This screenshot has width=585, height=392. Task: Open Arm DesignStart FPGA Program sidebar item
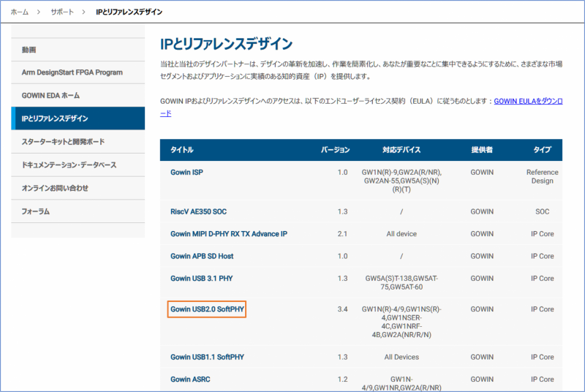point(78,72)
